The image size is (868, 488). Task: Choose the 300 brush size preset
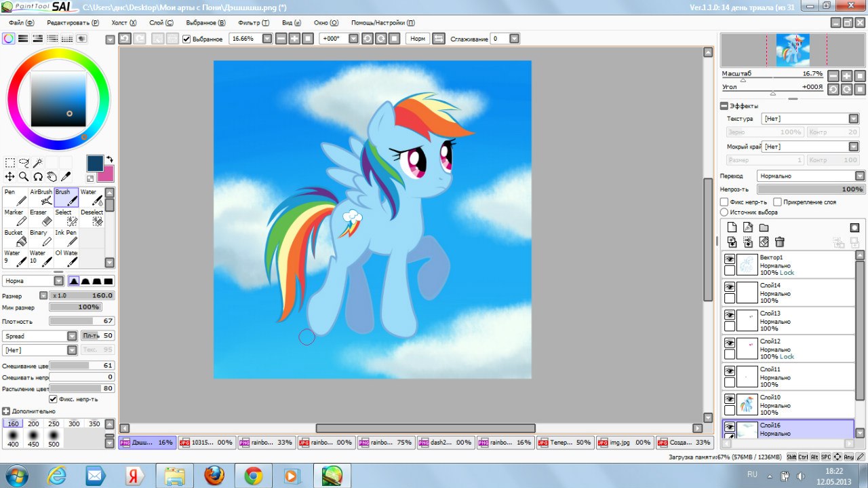(x=74, y=424)
